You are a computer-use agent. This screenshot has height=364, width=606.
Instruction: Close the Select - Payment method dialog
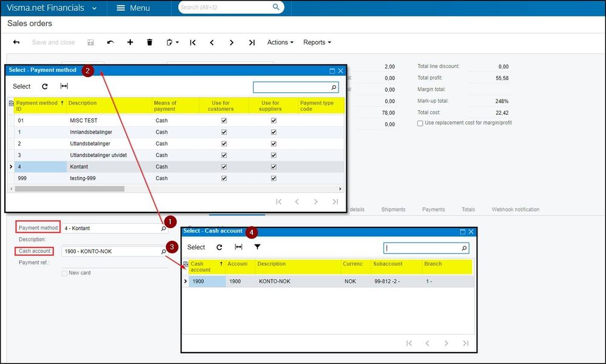point(340,71)
